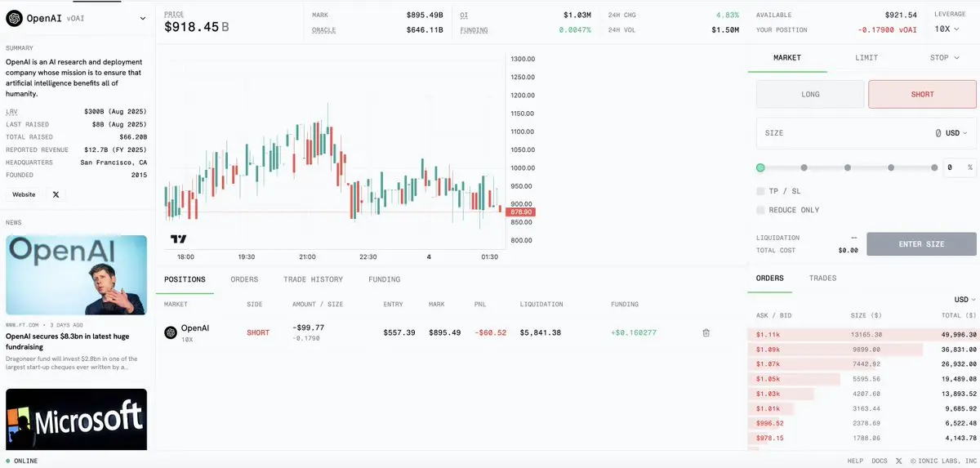The width and height of the screenshot is (980, 468).
Task: Open the X social link icon in summary
Action: click(x=56, y=194)
